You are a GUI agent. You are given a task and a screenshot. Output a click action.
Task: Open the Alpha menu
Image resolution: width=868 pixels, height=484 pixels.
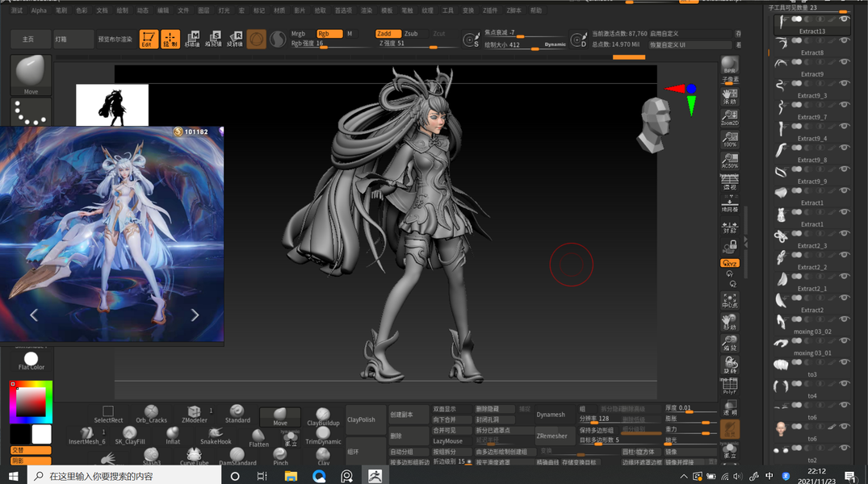pyautogui.click(x=39, y=10)
